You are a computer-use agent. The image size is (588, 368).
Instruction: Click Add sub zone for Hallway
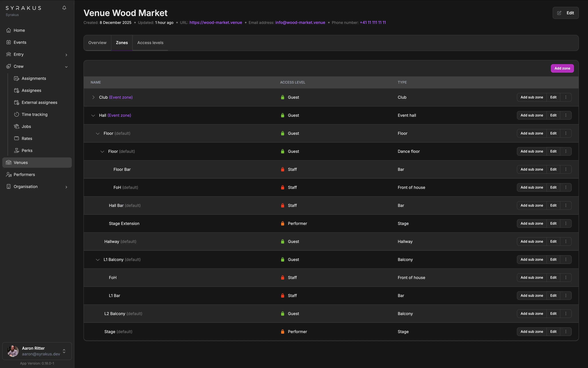(532, 241)
